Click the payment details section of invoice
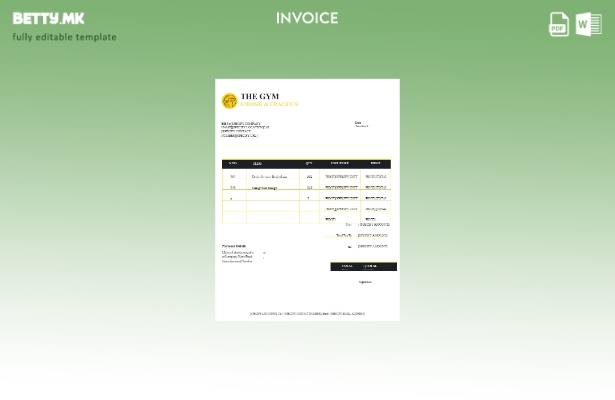Viewport: 615px width, 400px height. (x=240, y=253)
